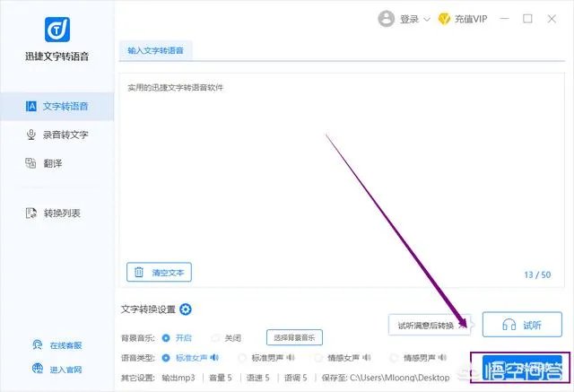The width and height of the screenshot is (574, 392).
Task: Click the 清空文本 clear button
Action: pyautogui.click(x=159, y=273)
